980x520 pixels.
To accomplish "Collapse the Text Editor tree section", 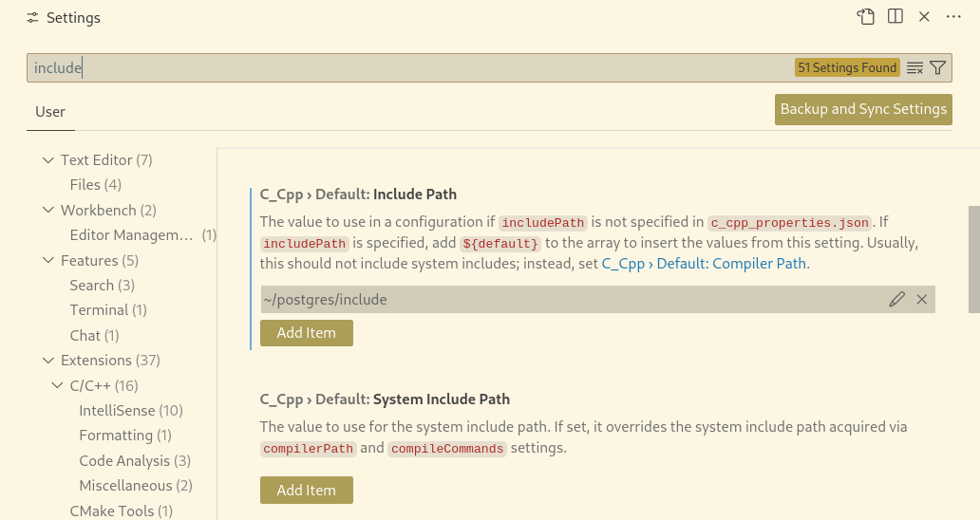I will pos(48,160).
